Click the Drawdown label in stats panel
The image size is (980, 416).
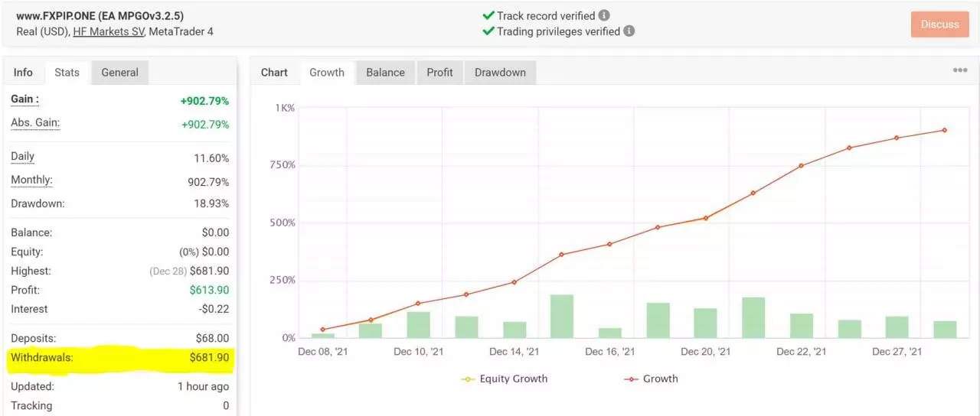click(38, 204)
